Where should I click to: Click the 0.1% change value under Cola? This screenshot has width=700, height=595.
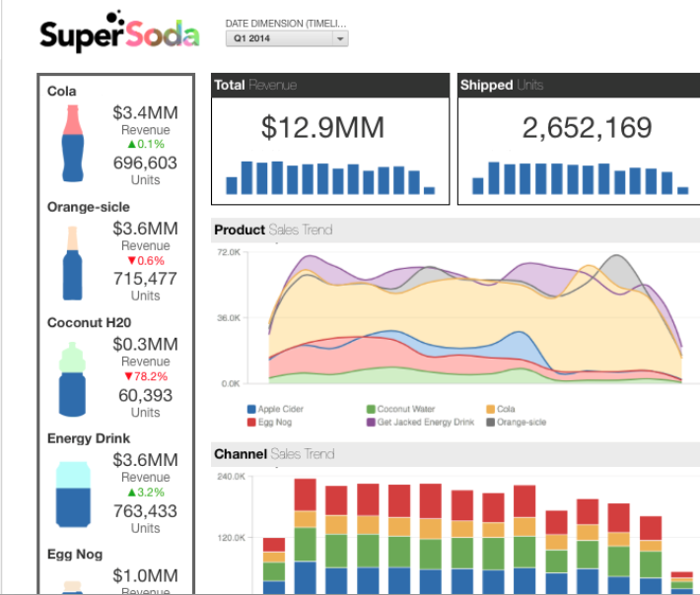151,144
